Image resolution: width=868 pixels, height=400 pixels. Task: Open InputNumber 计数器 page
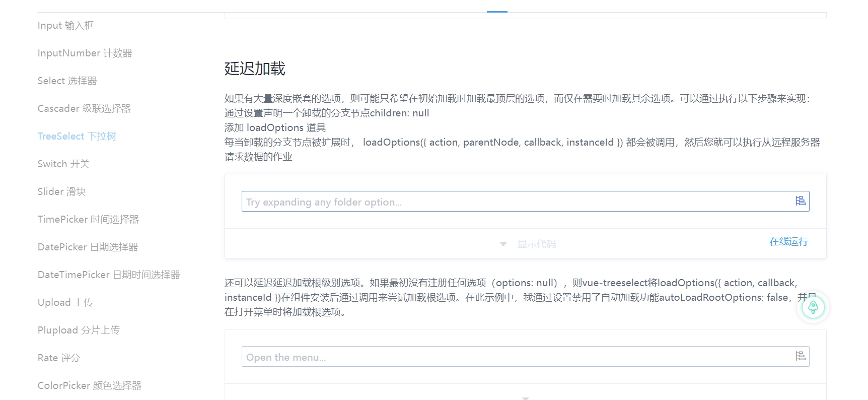tap(85, 53)
